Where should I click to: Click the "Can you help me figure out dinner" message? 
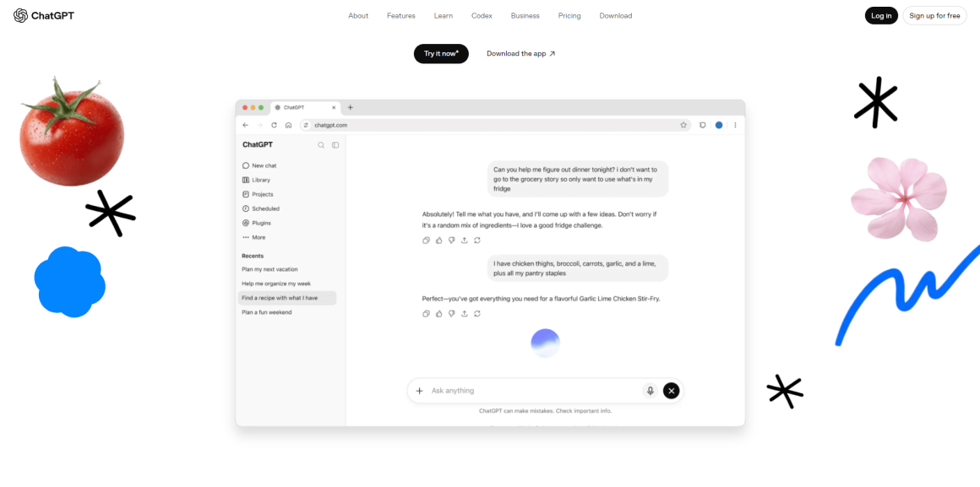pos(578,179)
